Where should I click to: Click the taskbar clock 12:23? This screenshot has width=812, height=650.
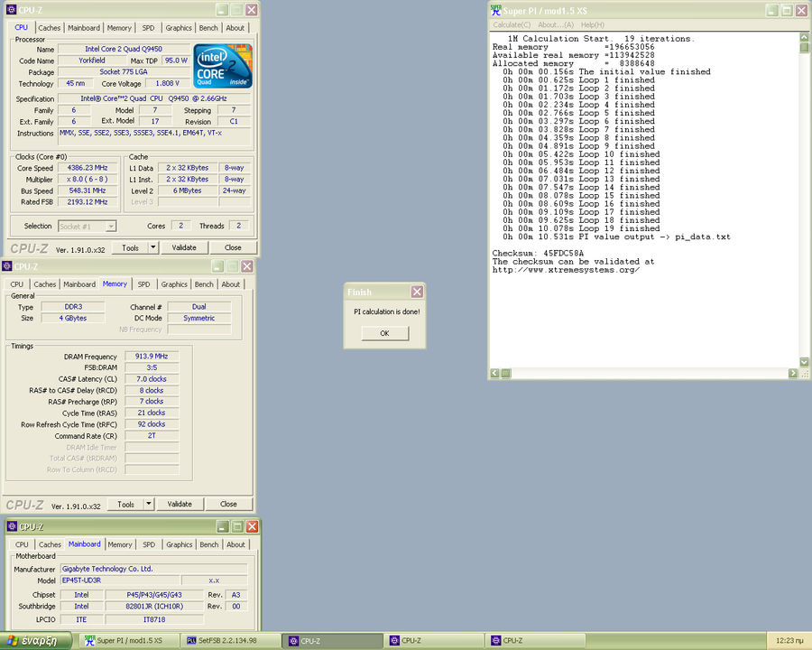click(x=789, y=641)
